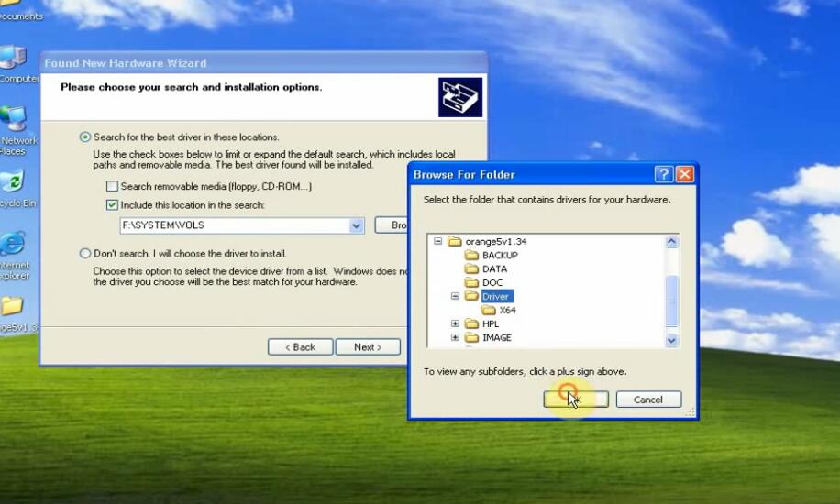Click the HPL folder icon

tap(471, 324)
